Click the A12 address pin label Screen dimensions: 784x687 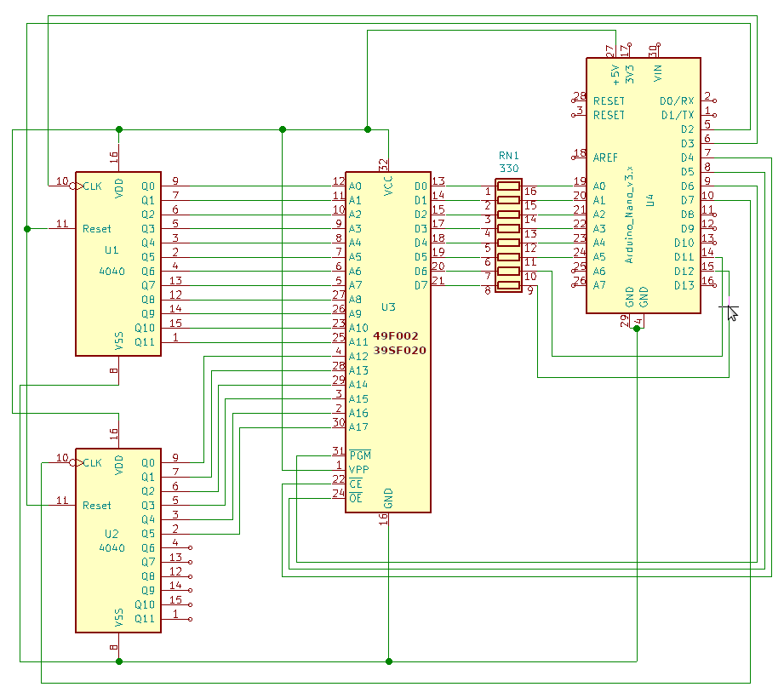[x=358, y=357]
